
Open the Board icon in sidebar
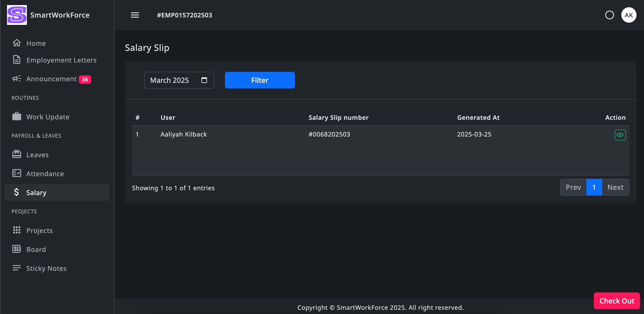point(17,249)
